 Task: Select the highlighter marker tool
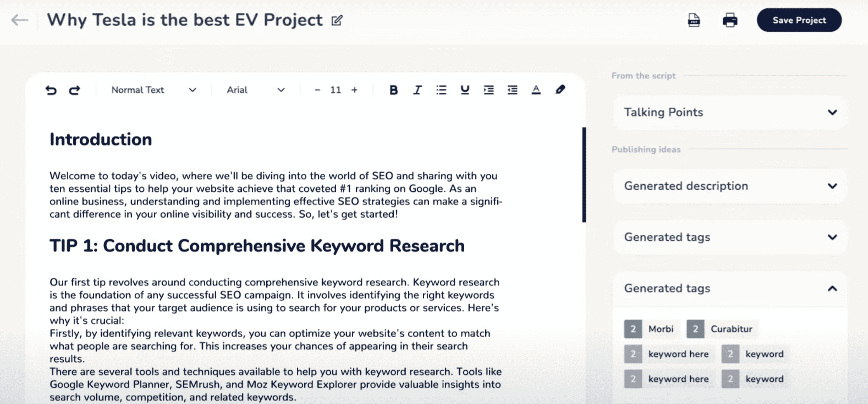(560, 90)
